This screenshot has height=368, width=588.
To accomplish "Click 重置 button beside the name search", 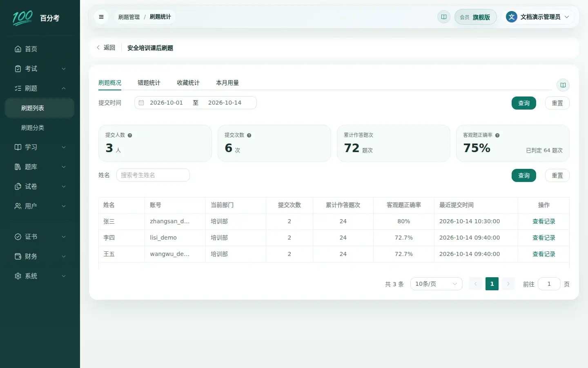I will [x=557, y=175].
